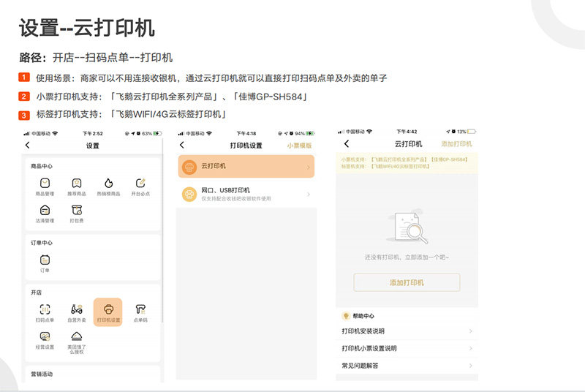This screenshot has width=585, height=392.
Task: Go back from 打印机设置 screen
Action: (181, 145)
